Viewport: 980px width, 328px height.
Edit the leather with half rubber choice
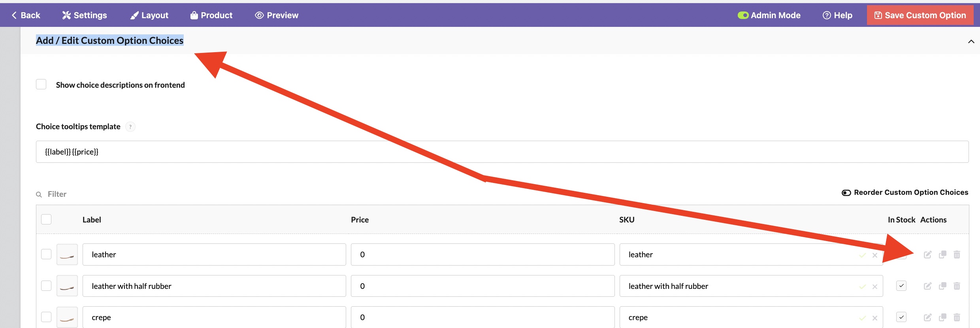point(927,286)
